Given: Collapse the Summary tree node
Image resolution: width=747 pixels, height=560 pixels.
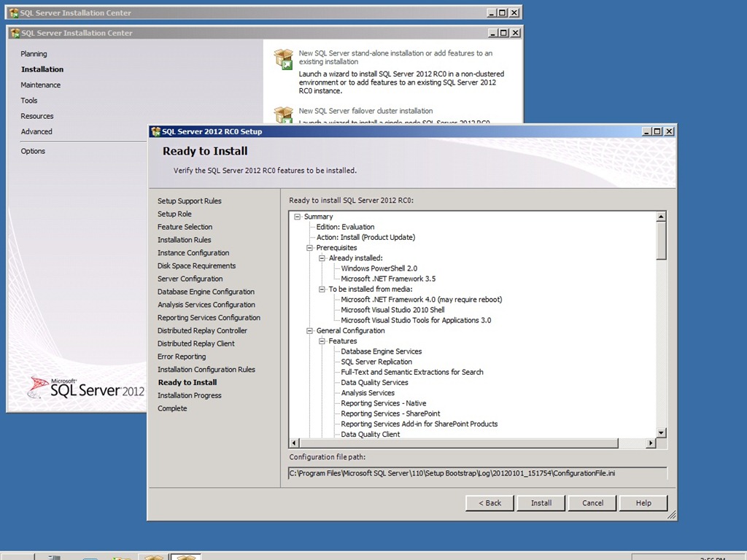Looking at the screenshot, I should tap(298, 217).
